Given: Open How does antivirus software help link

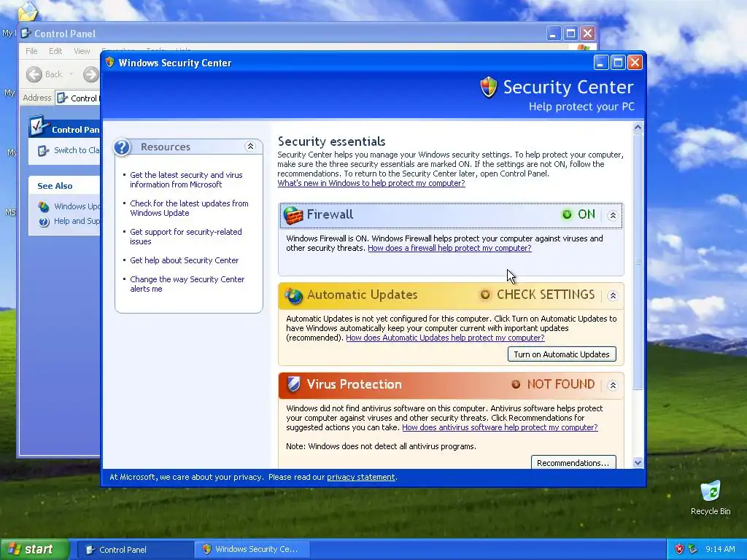Looking at the screenshot, I should 500,427.
